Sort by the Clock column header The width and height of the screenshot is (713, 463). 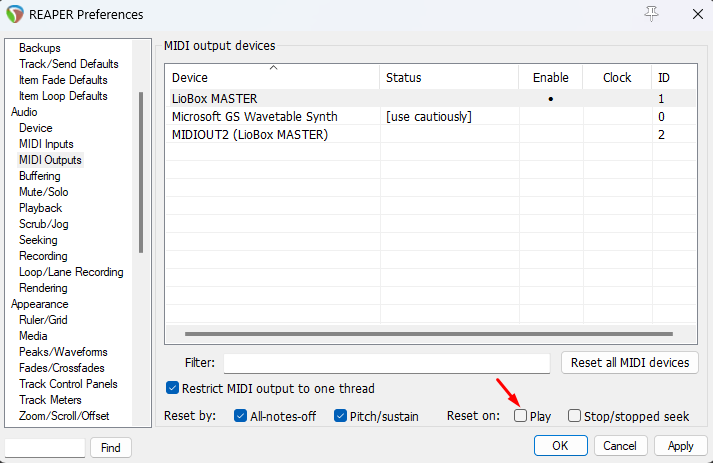tap(617, 77)
